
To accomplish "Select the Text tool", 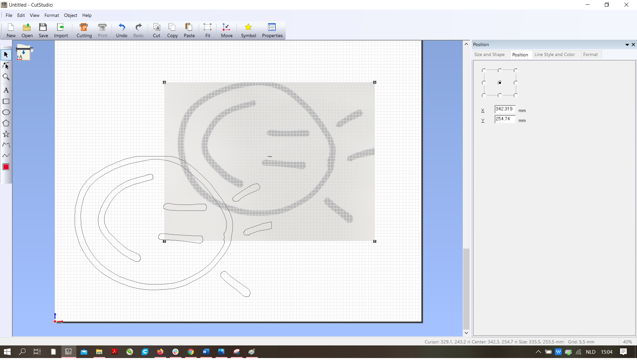I will point(6,90).
